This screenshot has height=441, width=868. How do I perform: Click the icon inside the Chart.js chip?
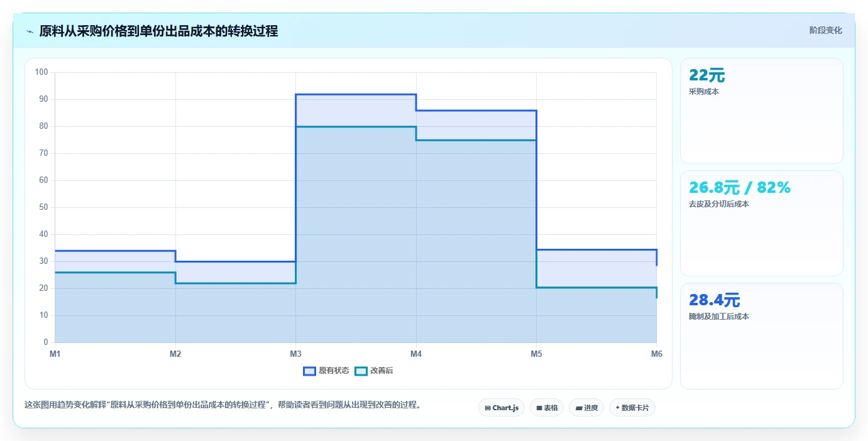click(x=488, y=408)
